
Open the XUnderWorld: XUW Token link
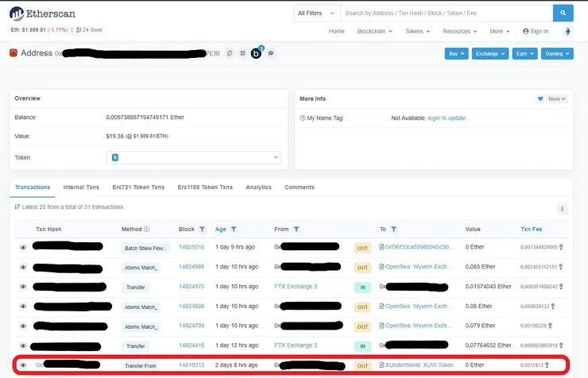[420, 364]
